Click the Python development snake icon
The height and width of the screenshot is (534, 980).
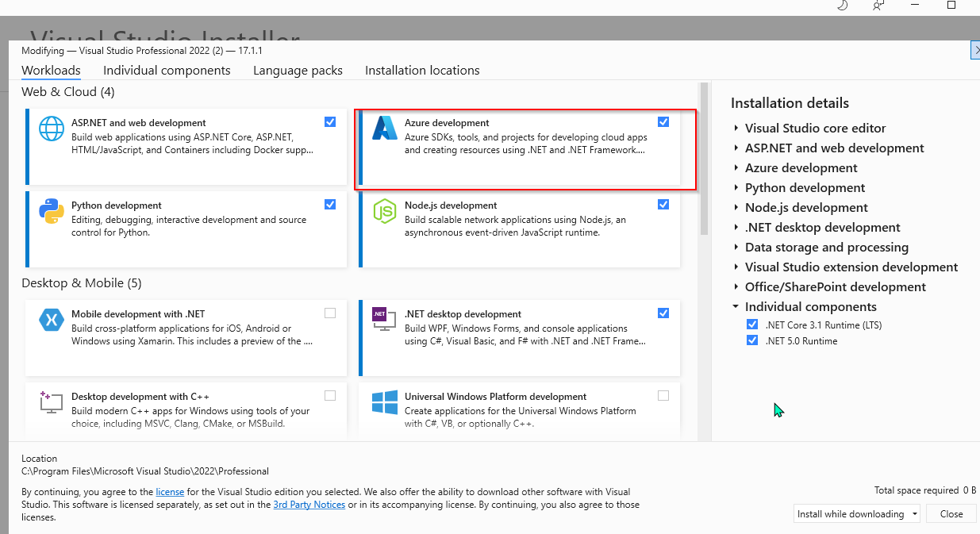(52, 211)
